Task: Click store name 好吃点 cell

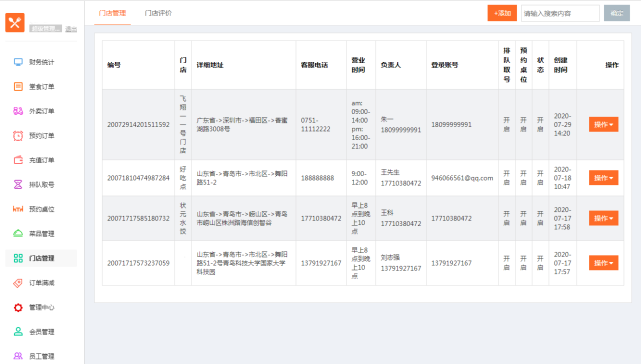Action: click(x=183, y=178)
